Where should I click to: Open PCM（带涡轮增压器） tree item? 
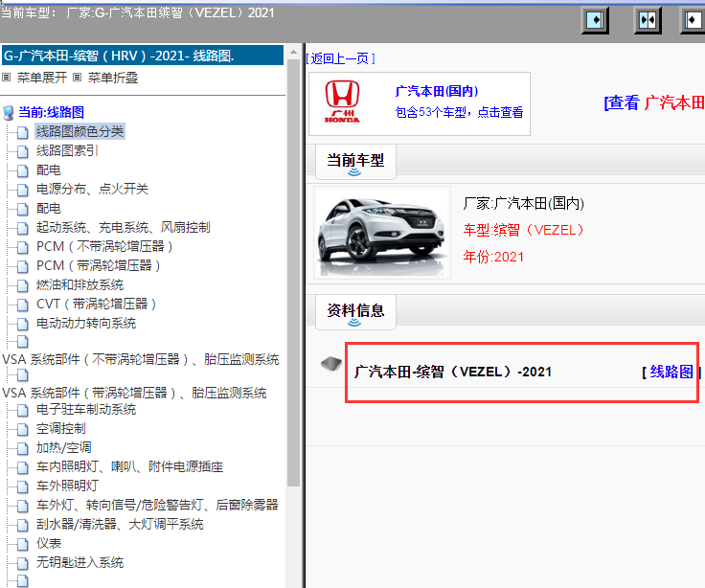coord(98,265)
